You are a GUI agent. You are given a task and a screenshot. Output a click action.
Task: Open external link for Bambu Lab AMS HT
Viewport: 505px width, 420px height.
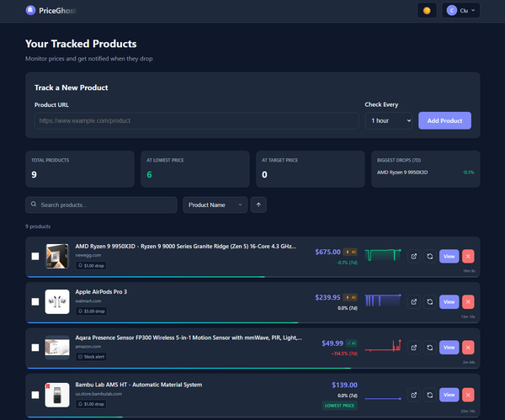click(414, 394)
